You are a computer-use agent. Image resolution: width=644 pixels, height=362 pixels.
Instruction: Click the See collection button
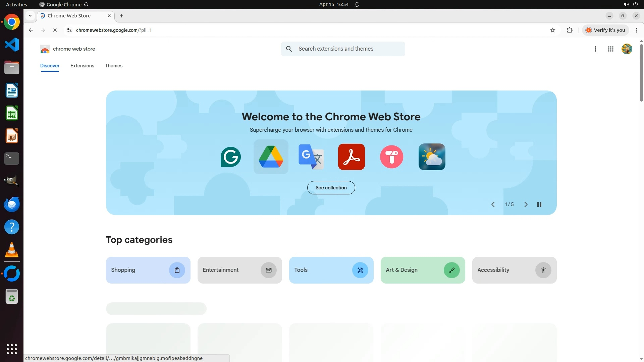pyautogui.click(x=331, y=188)
